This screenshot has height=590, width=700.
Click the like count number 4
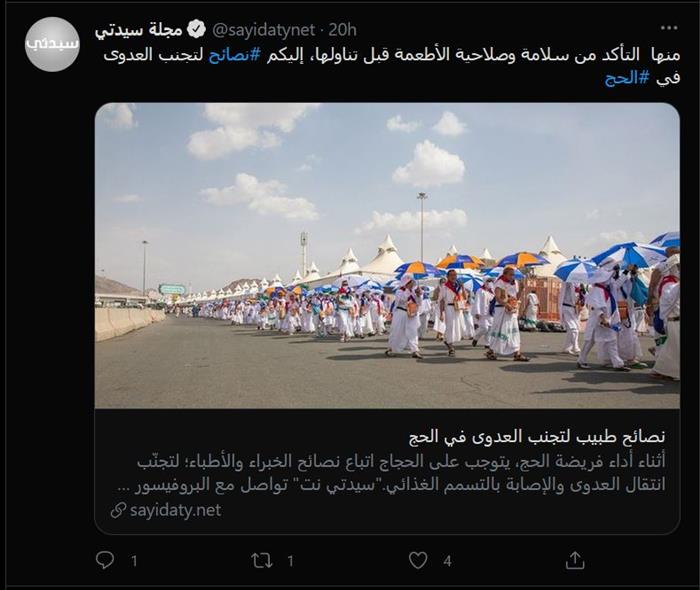tap(447, 561)
